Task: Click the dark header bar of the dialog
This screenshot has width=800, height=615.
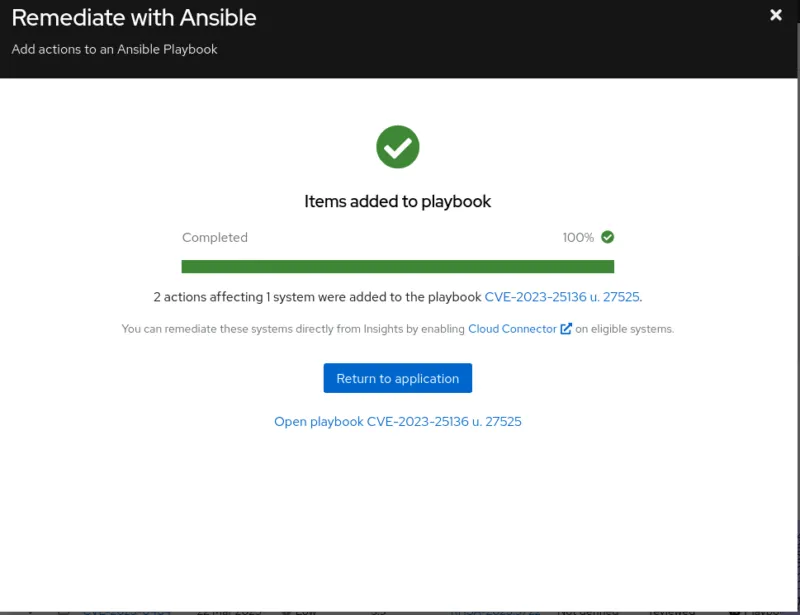Action: [x=500, y=40]
